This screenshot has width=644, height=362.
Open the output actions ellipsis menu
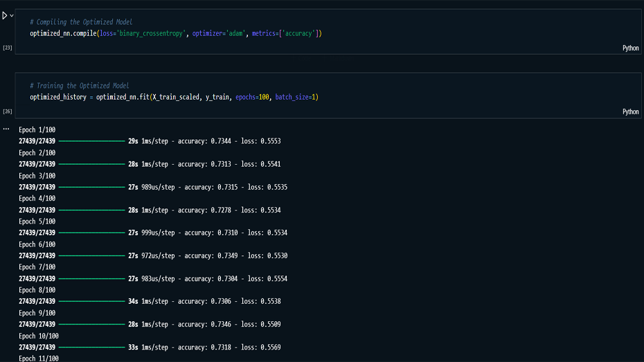6,129
